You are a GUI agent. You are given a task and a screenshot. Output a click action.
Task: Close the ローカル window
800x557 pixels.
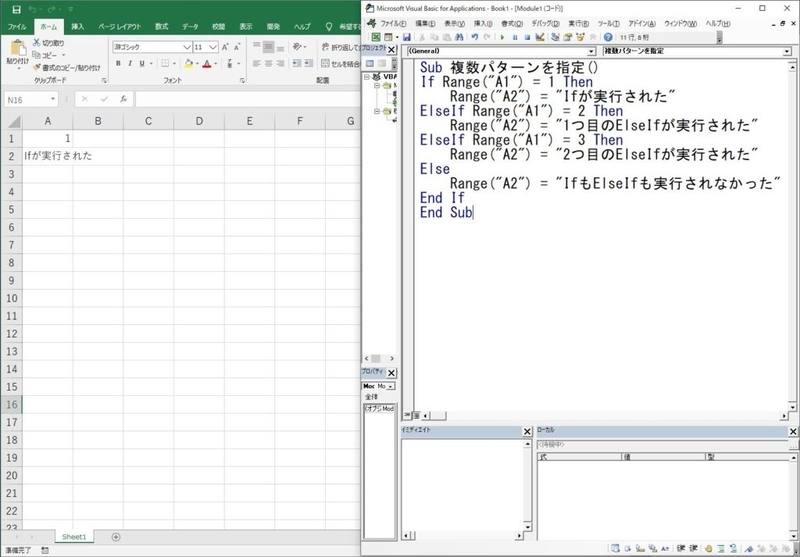[793, 432]
